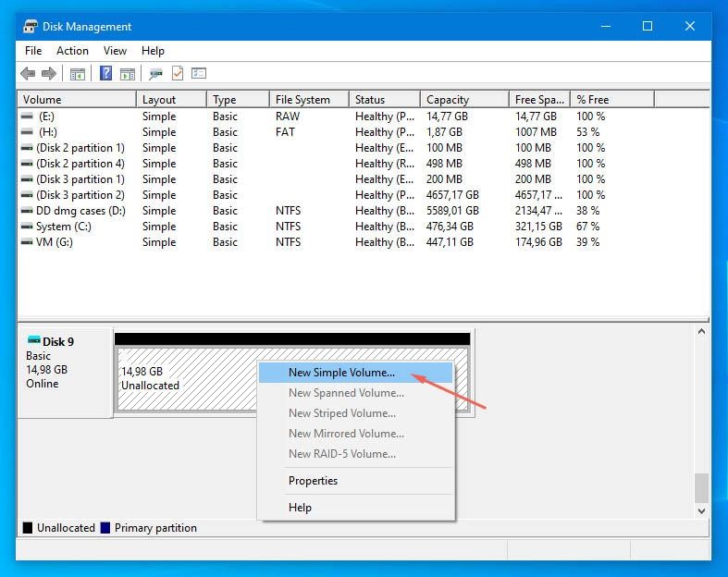Click Help in the context menu

tap(300, 508)
